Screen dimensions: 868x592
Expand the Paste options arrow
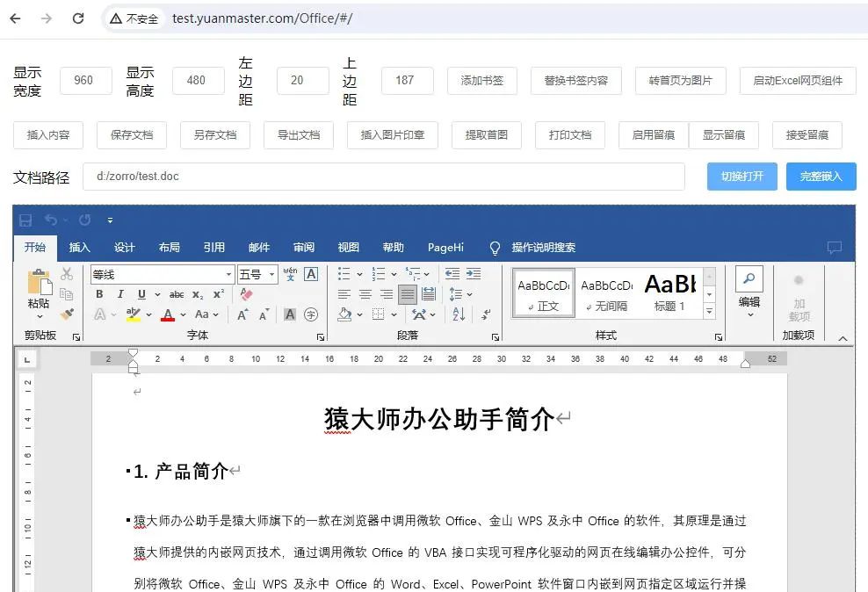[40, 316]
